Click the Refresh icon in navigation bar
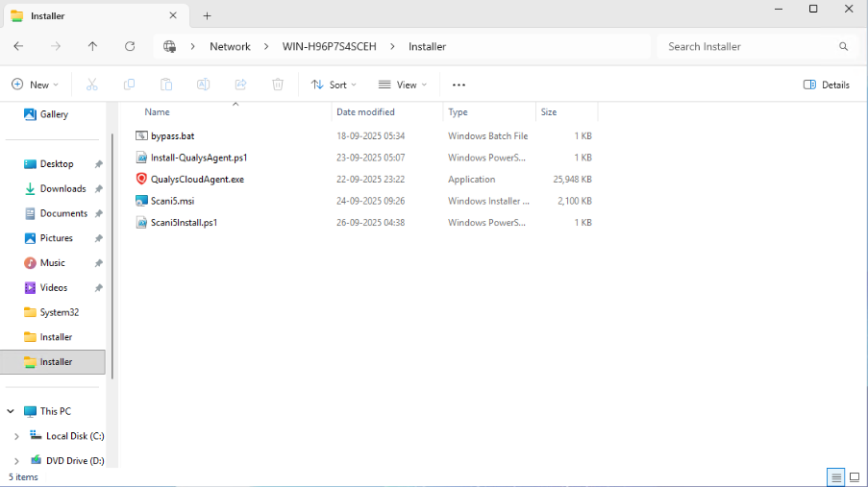Viewport: 868px width, 487px height. (x=130, y=46)
